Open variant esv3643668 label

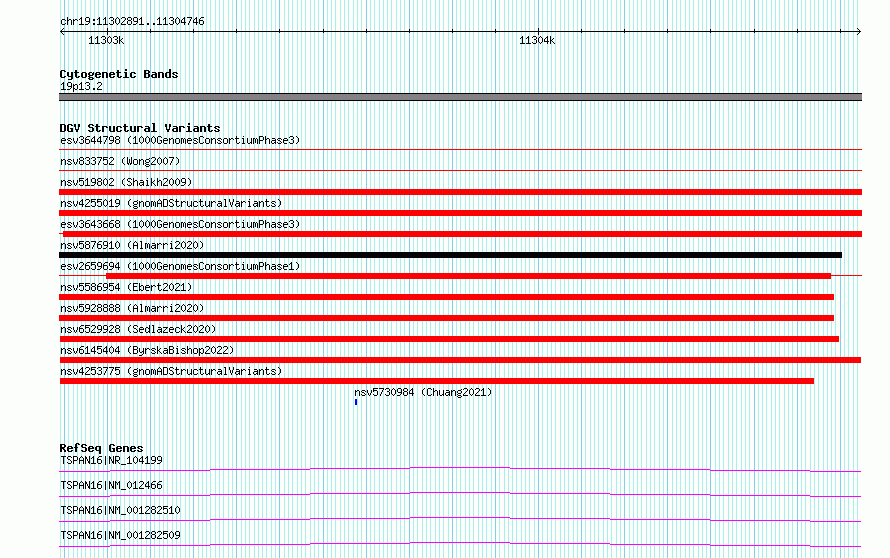180,224
